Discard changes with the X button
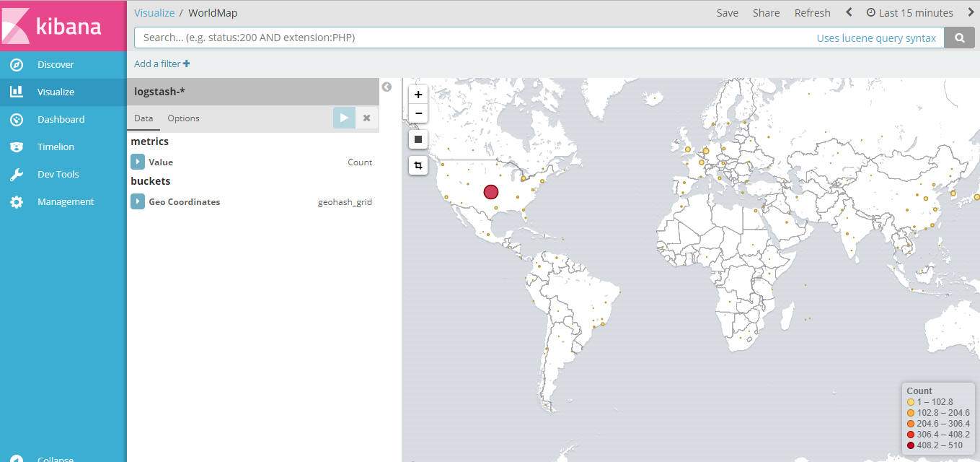The image size is (980, 462). click(x=366, y=118)
